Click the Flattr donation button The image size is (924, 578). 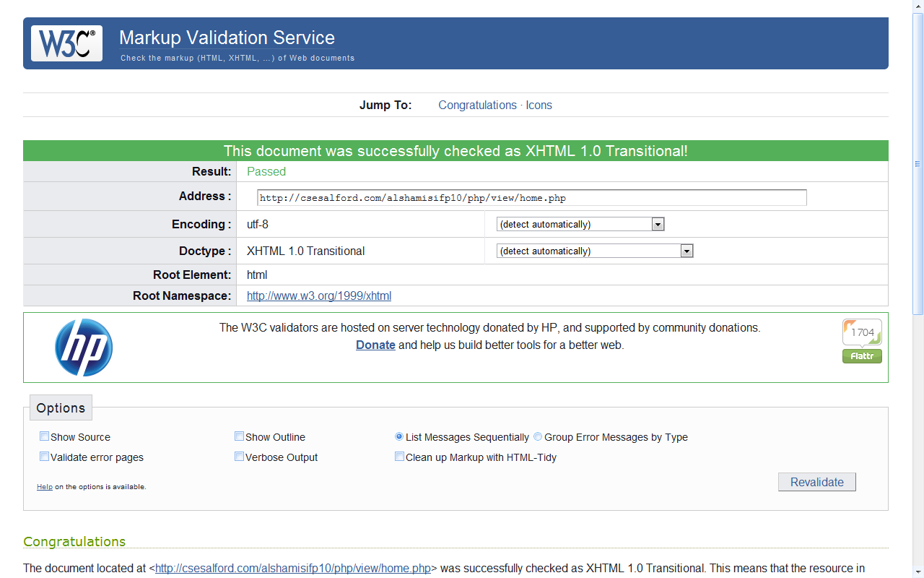[862, 355]
